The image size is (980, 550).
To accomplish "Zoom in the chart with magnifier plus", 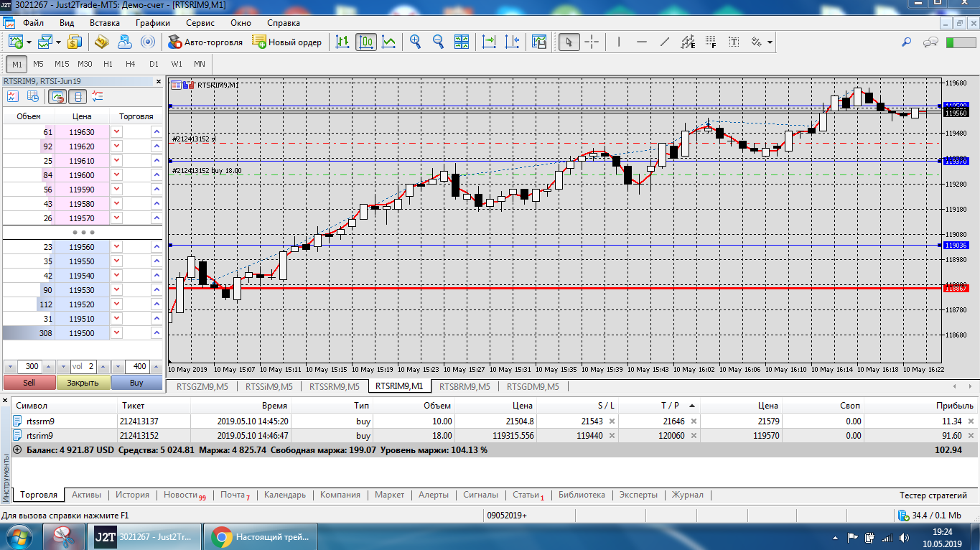I will (x=415, y=42).
